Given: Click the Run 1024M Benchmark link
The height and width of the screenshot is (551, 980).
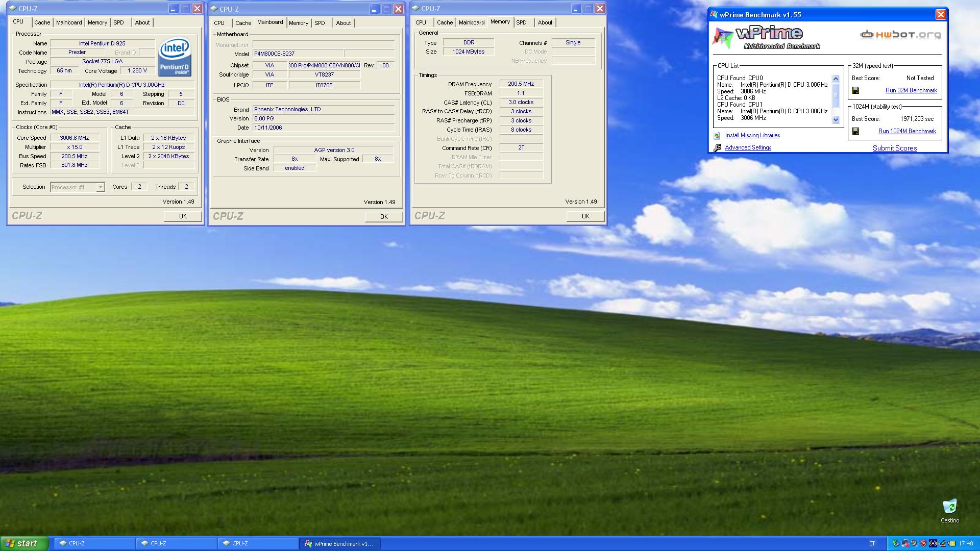Looking at the screenshot, I should pos(907,131).
